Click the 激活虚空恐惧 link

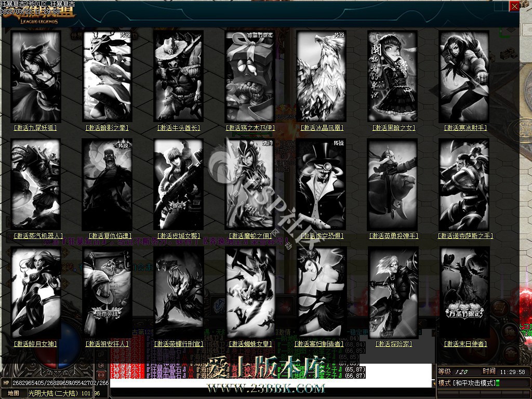pos(322,236)
